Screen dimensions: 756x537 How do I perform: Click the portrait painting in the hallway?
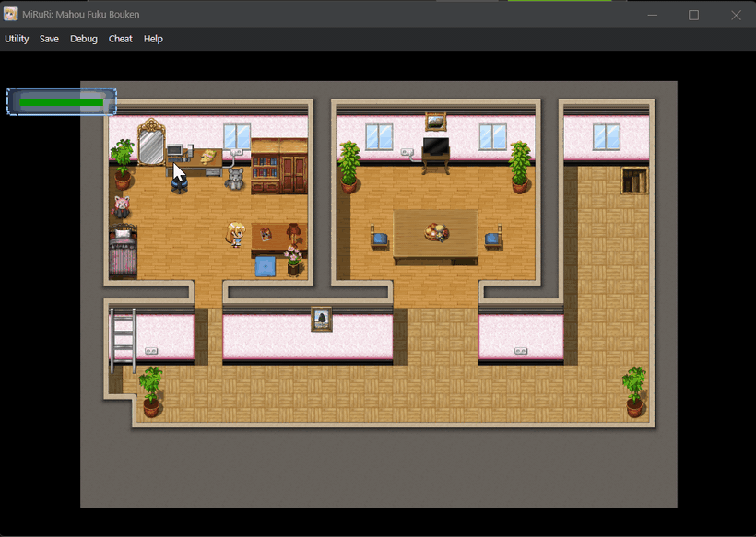321,319
